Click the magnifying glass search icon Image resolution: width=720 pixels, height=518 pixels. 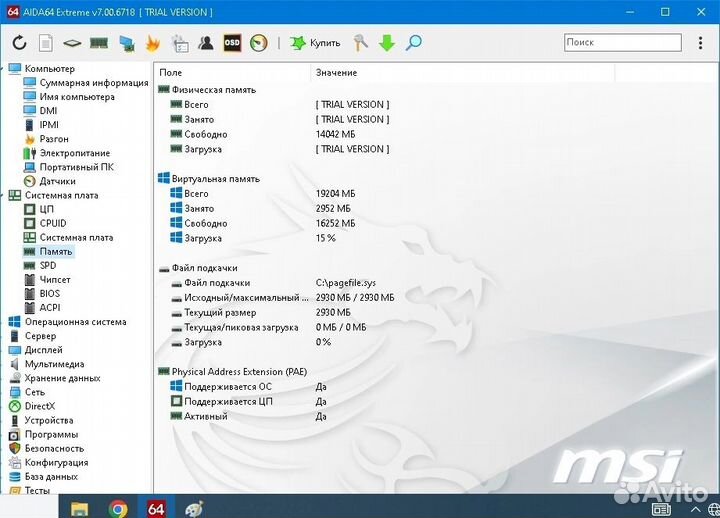[x=413, y=43]
